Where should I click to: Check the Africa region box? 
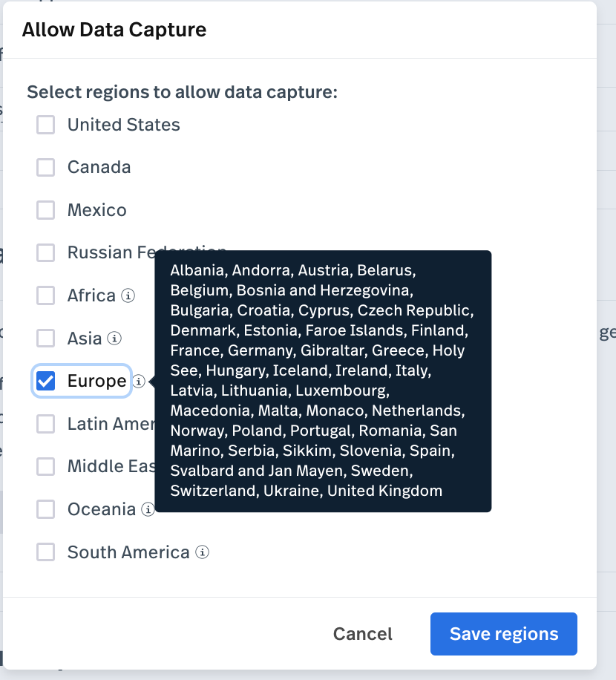click(x=45, y=295)
